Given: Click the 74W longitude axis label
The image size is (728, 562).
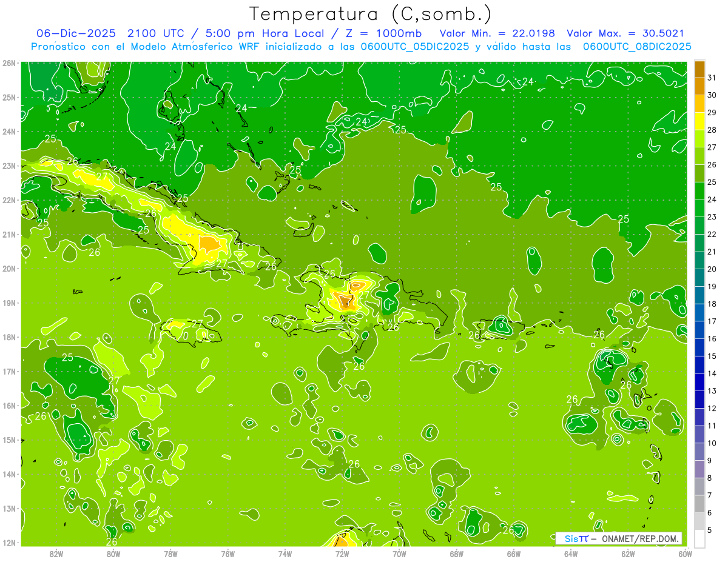Looking at the screenshot, I should (x=285, y=553).
